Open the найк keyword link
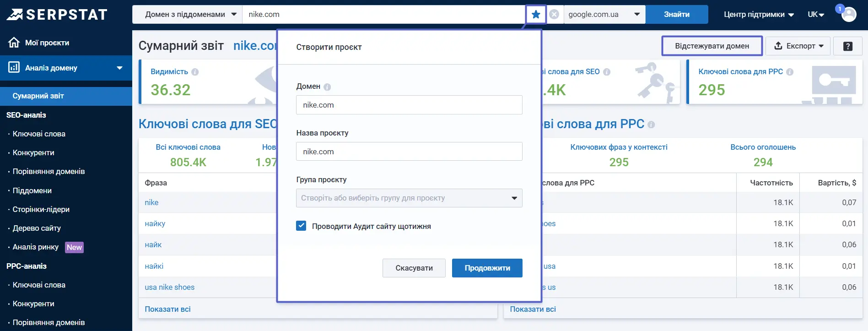 tap(153, 245)
